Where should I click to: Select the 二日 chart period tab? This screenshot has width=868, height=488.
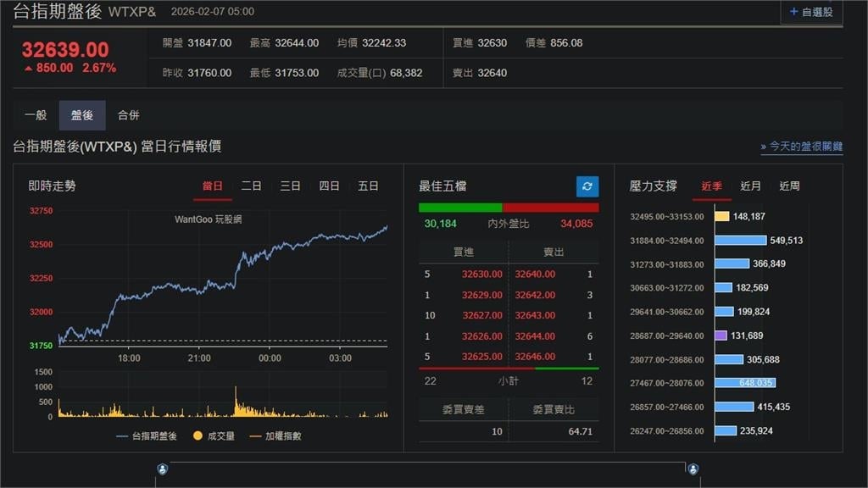click(250, 186)
